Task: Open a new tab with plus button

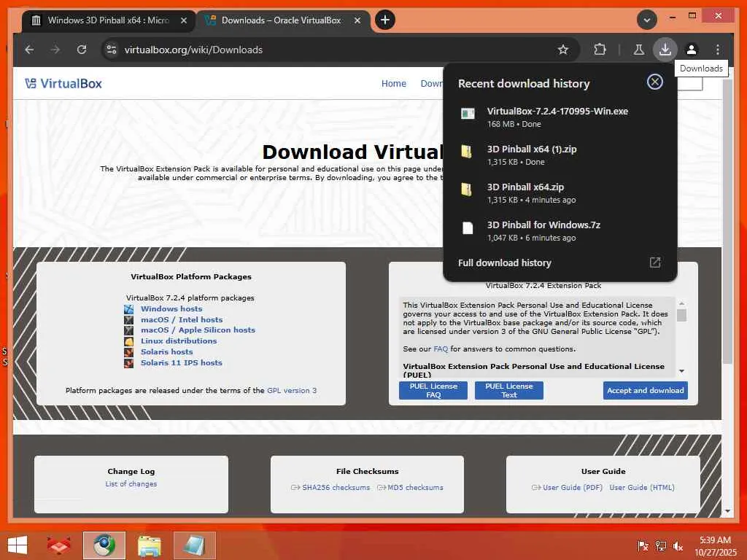Action: [385, 20]
